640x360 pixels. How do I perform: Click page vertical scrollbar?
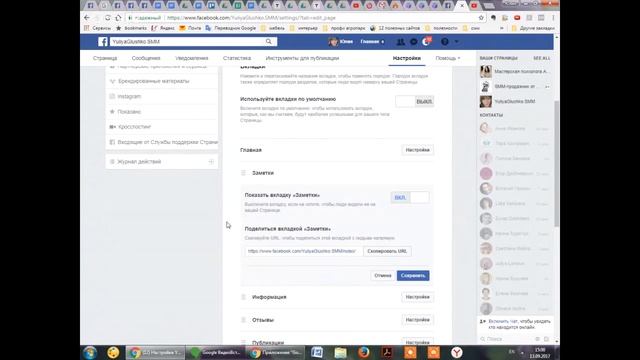tap(556, 163)
